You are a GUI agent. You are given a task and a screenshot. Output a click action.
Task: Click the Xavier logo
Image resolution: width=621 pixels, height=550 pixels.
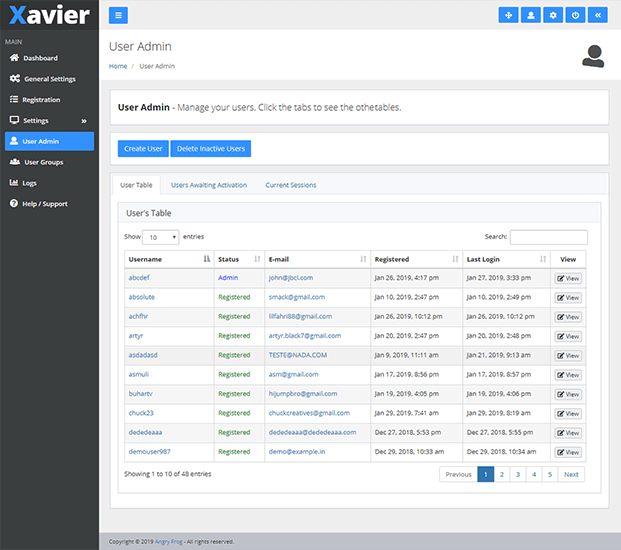tap(50, 15)
